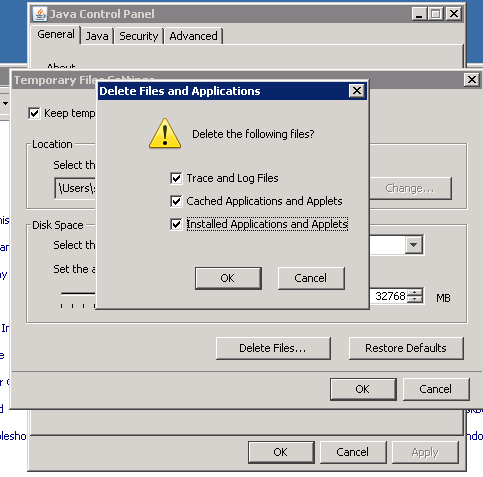Image resolution: width=483 pixels, height=477 pixels.
Task: Open the compression level dropdown arrow
Action: coord(414,245)
